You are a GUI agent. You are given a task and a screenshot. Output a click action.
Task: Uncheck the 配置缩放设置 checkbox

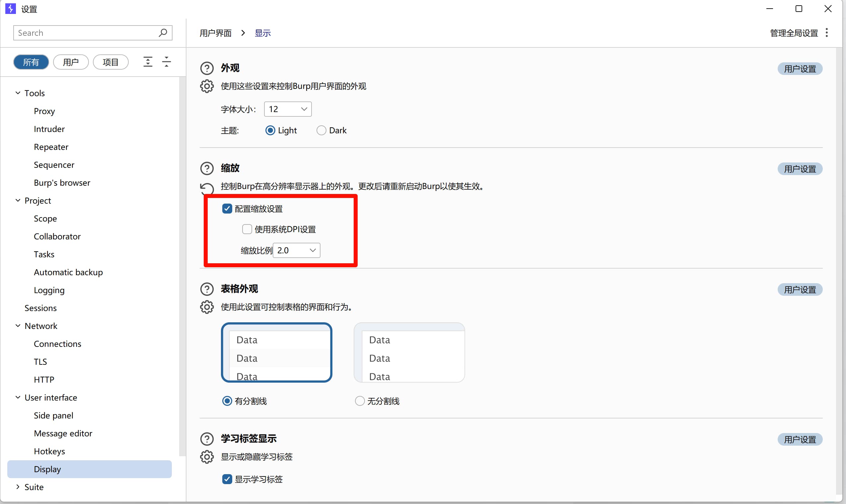pos(227,209)
